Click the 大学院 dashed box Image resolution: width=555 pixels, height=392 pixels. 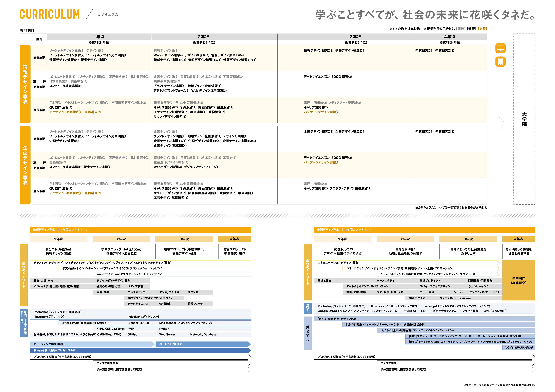tap(524, 119)
